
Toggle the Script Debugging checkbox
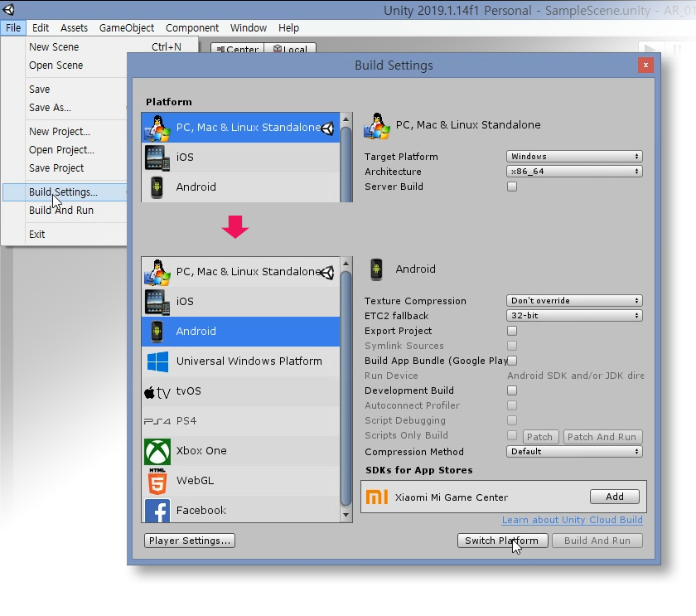[512, 420]
